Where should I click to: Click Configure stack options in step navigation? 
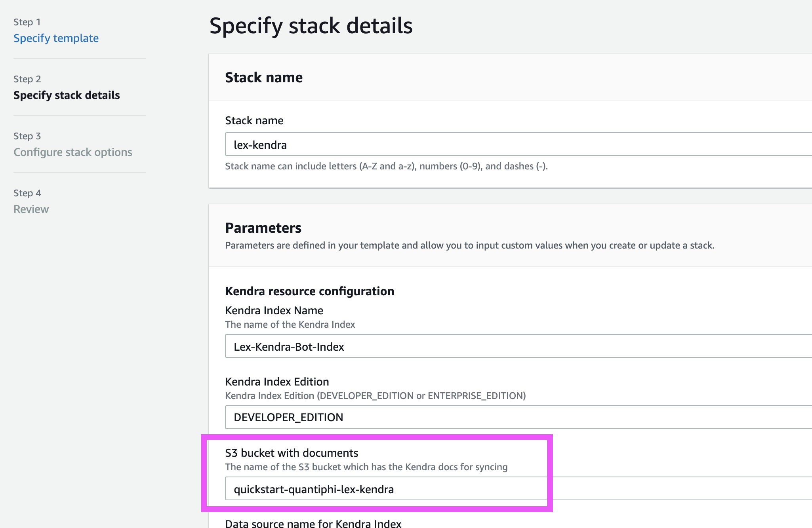click(73, 152)
